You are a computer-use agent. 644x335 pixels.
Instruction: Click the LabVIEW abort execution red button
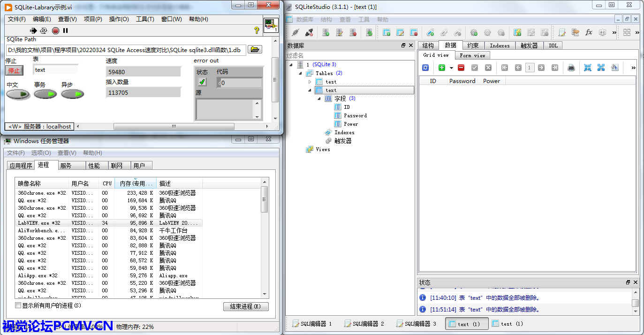point(55,30)
